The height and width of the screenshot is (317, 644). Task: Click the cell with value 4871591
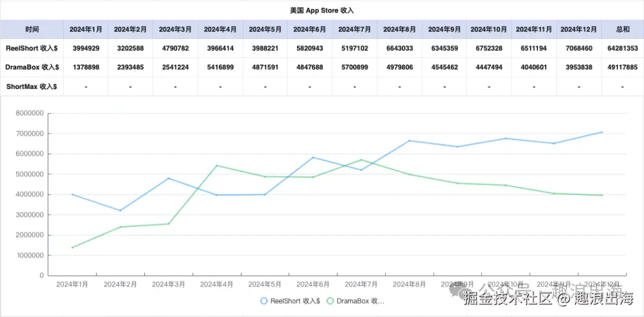click(265, 67)
